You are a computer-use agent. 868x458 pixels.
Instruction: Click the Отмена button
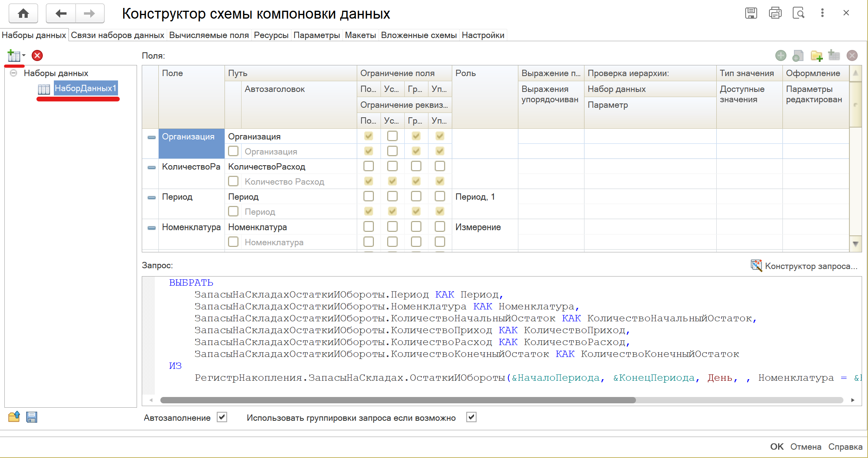coord(805,447)
